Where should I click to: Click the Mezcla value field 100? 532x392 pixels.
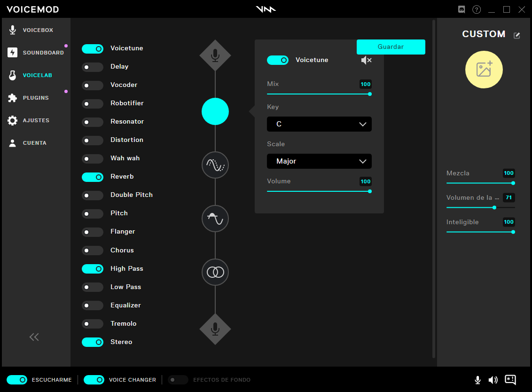point(509,173)
